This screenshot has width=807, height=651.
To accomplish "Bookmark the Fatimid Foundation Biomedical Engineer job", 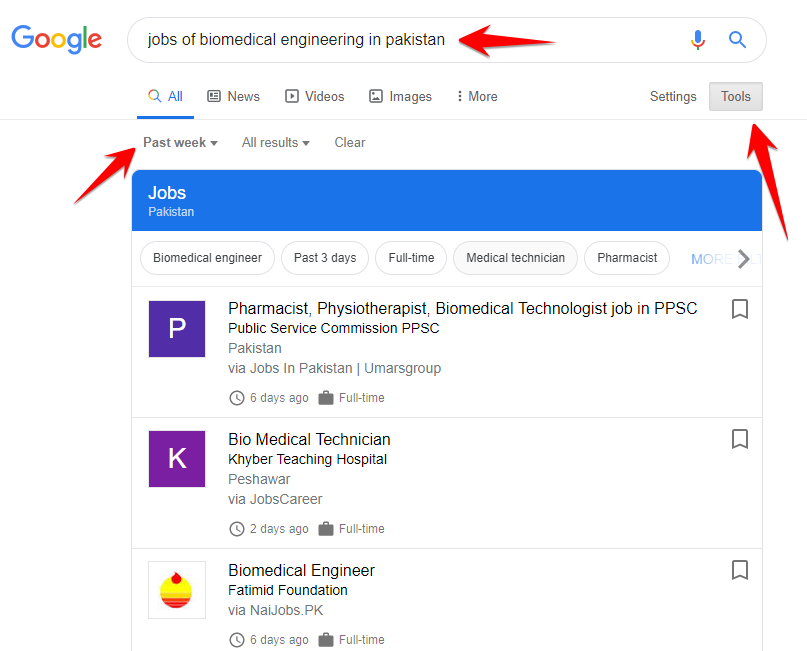I will [740, 570].
